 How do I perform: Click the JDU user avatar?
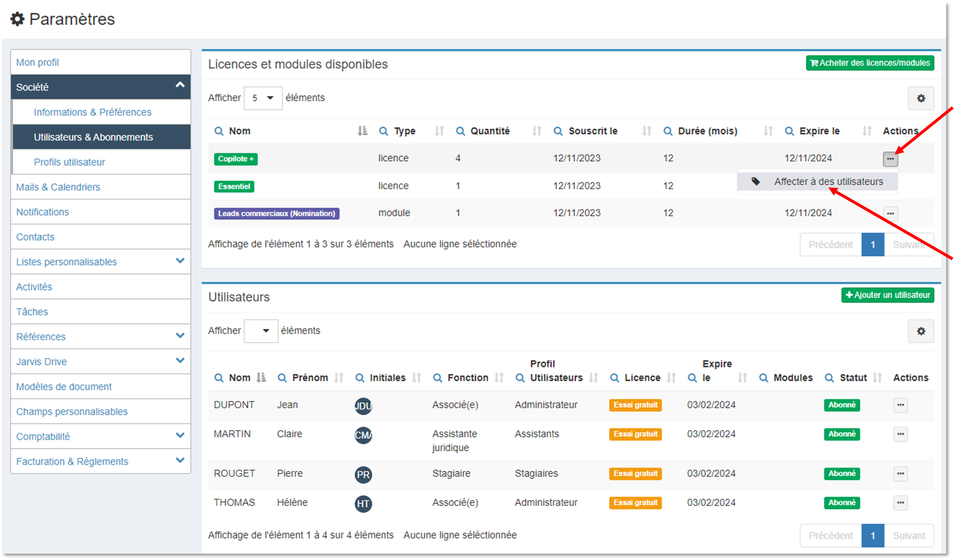click(363, 406)
